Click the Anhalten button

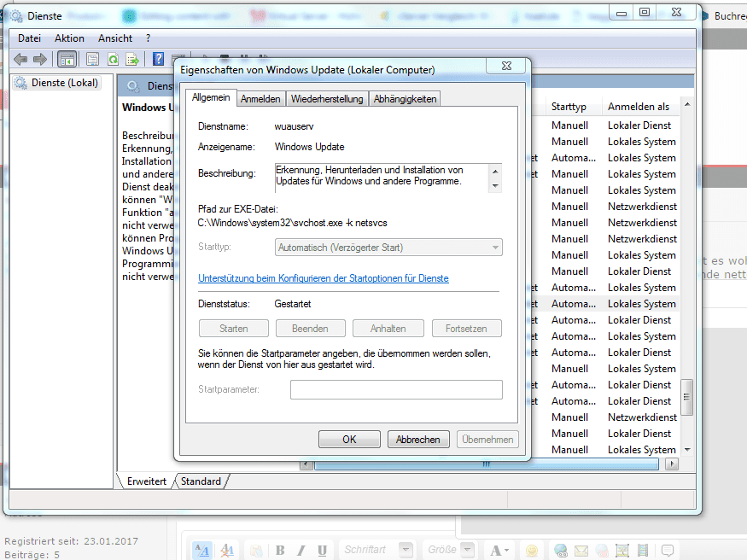point(388,329)
